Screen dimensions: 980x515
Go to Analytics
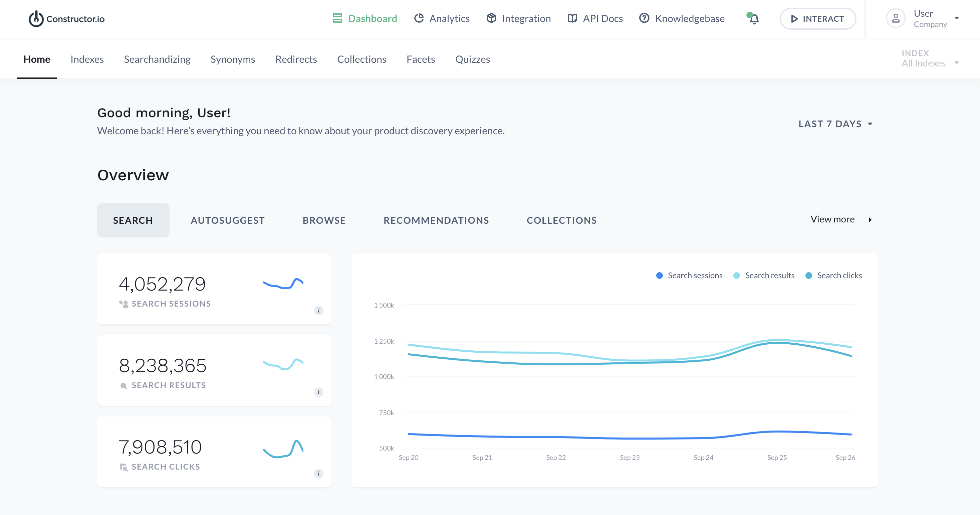click(x=442, y=18)
